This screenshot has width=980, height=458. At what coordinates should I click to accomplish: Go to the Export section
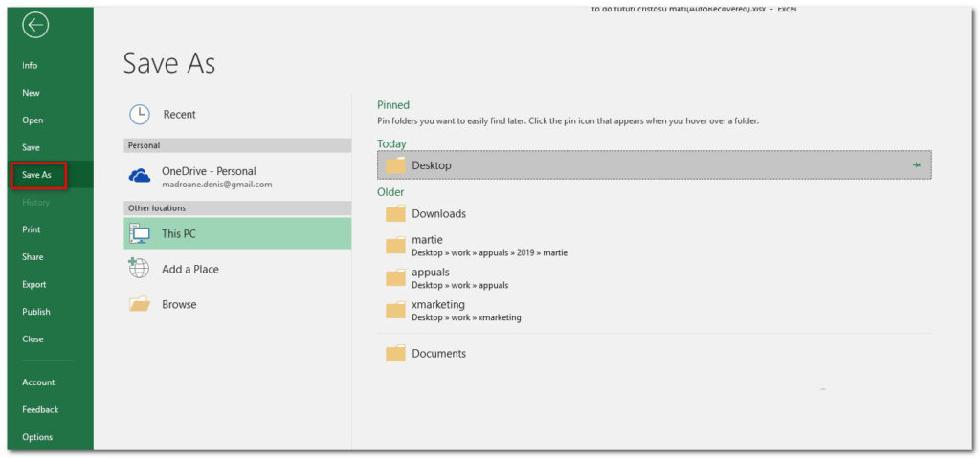(34, 284)
